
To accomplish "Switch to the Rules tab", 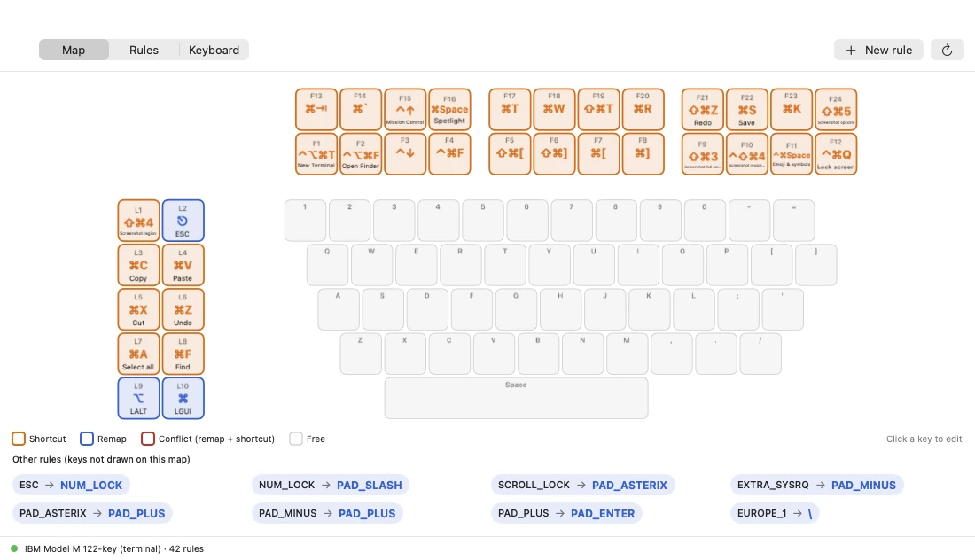I will 144,51.
